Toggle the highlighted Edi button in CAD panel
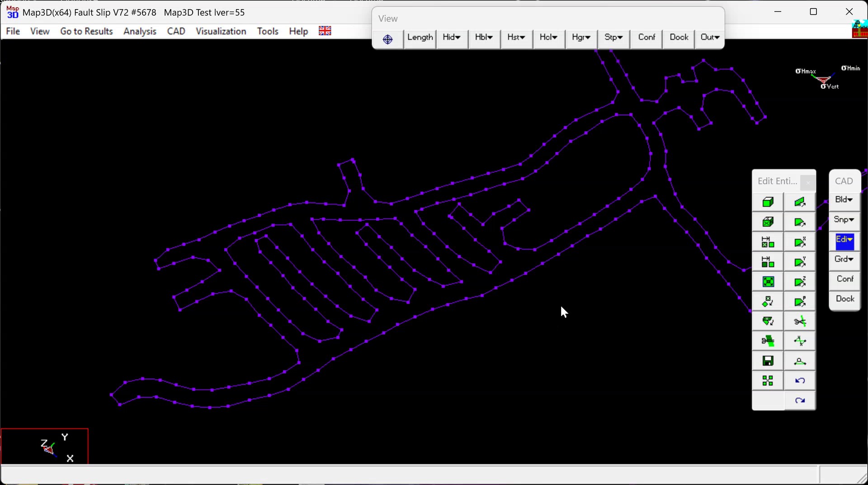This screenshot has height=485, width=868. point(844,240)
